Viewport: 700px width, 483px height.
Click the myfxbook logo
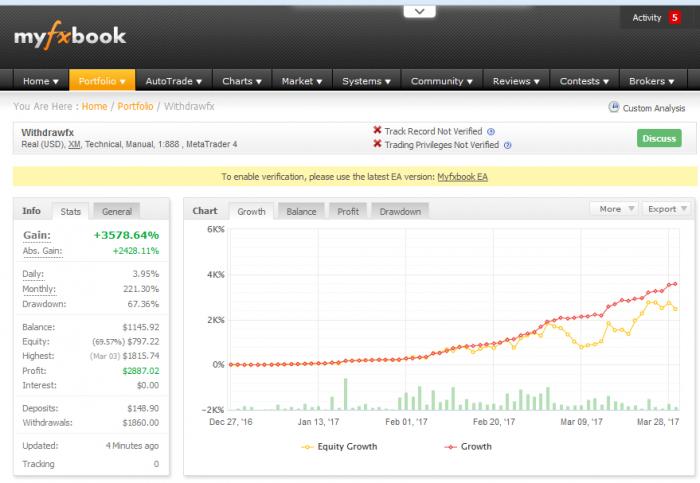pyautogui.click(x=70, y=35)
